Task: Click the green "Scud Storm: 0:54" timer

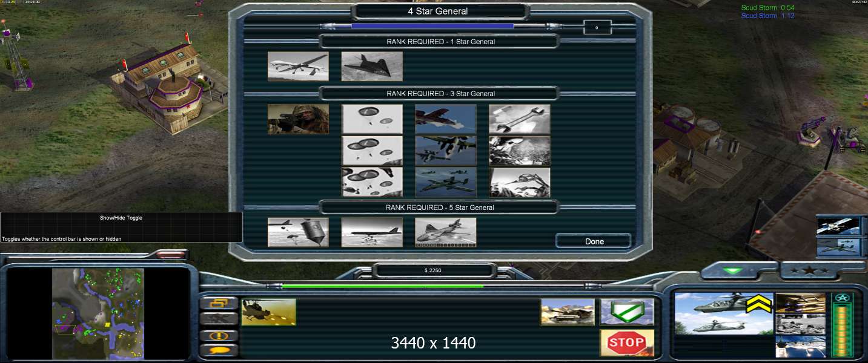Action: point(768,8)
